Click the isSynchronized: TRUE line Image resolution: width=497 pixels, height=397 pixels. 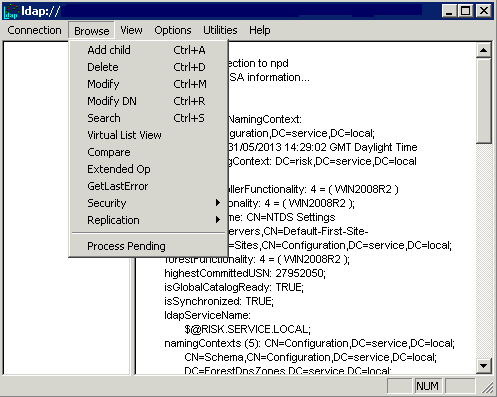(x=219, y=301)
